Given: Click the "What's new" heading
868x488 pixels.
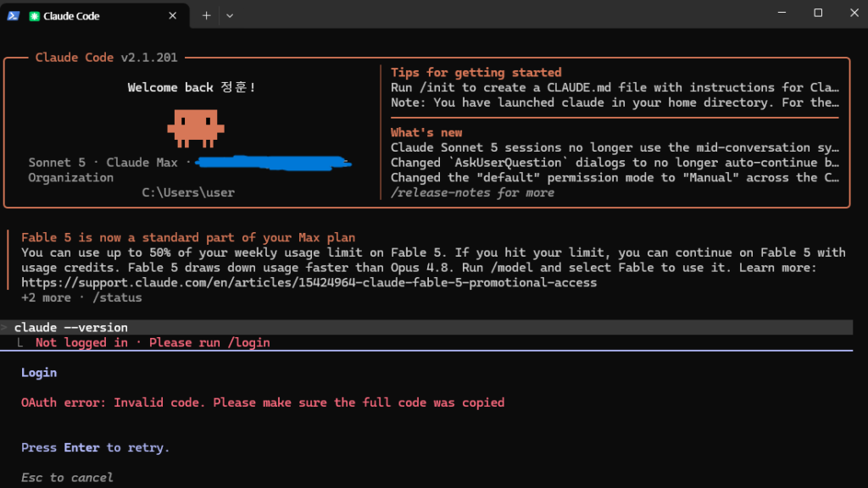Looking at the screenshot, I should pos(426,132).
